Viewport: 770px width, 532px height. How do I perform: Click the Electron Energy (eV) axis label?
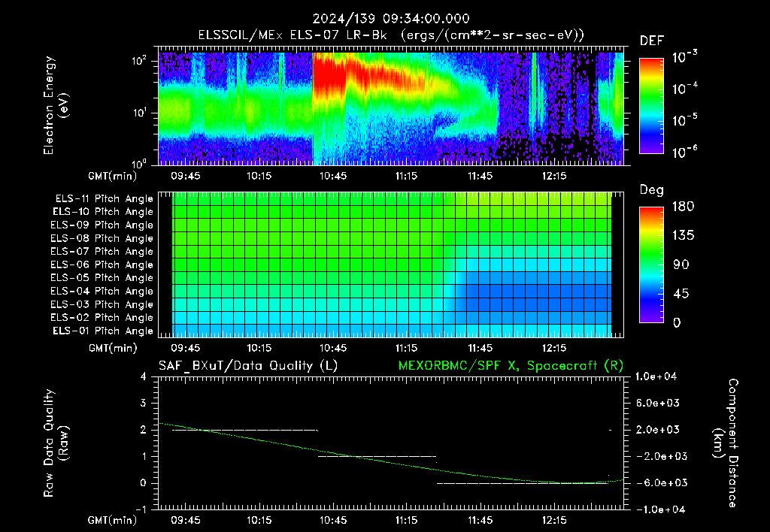tap(56, 105)
